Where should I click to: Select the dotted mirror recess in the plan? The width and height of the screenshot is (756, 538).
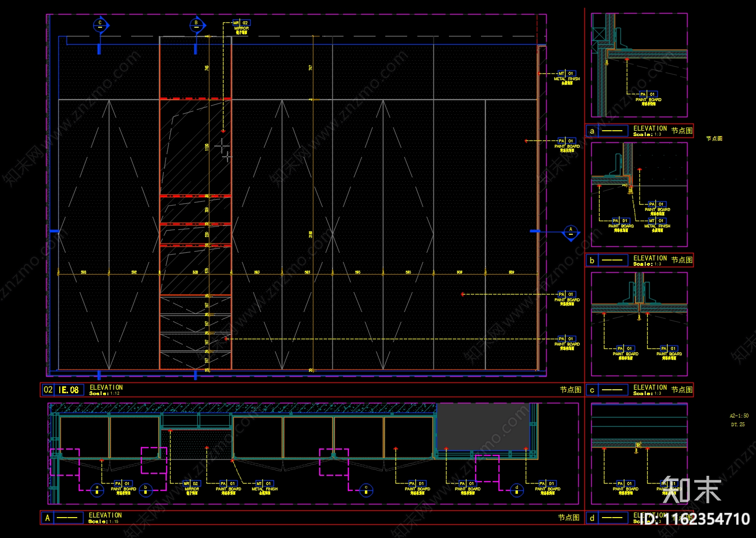[x=197, y=444]
